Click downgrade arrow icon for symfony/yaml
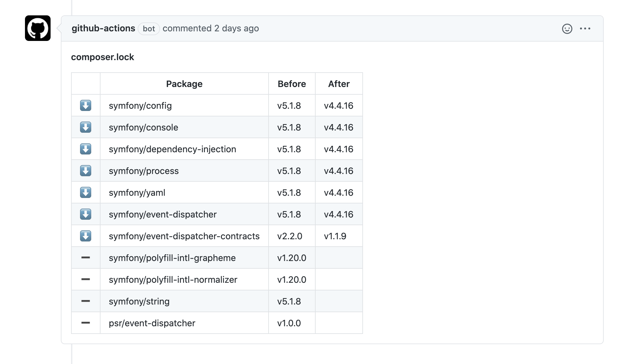The height and width of the screenshot is (364, 621). (x=85, y=193)
